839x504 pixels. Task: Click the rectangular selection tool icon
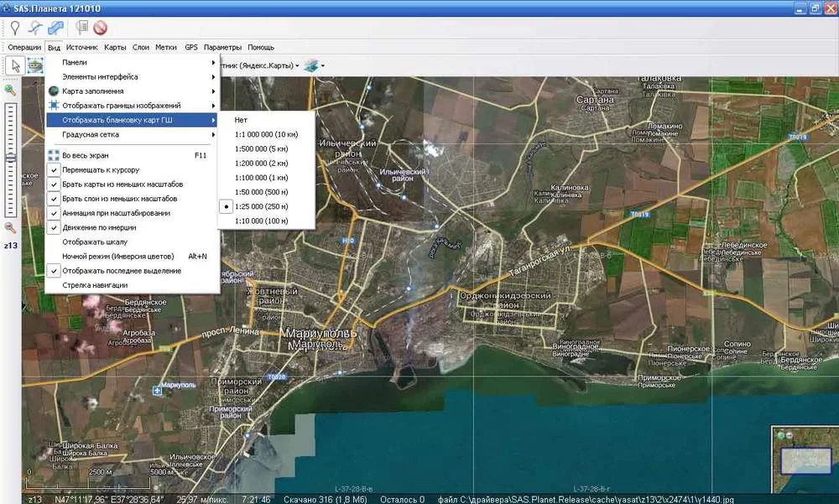[x=35, y=65]
